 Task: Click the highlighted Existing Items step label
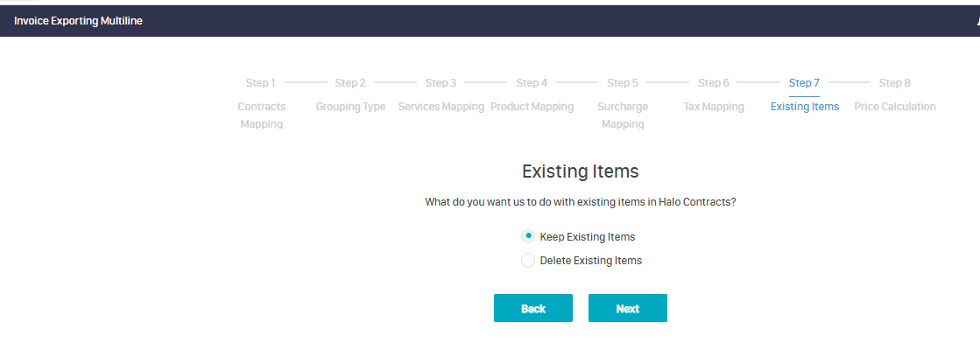(x=804, y=107)
